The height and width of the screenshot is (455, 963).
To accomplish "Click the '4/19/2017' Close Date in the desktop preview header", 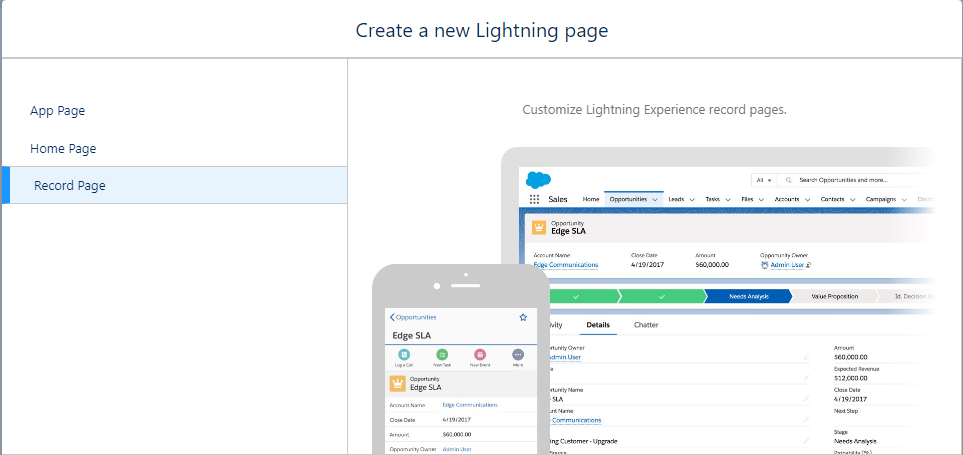I will coord(645,265).
